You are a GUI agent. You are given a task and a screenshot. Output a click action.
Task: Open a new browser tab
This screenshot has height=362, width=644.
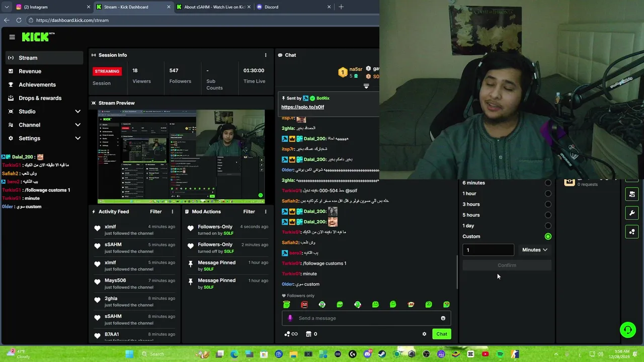click(341, 7)
